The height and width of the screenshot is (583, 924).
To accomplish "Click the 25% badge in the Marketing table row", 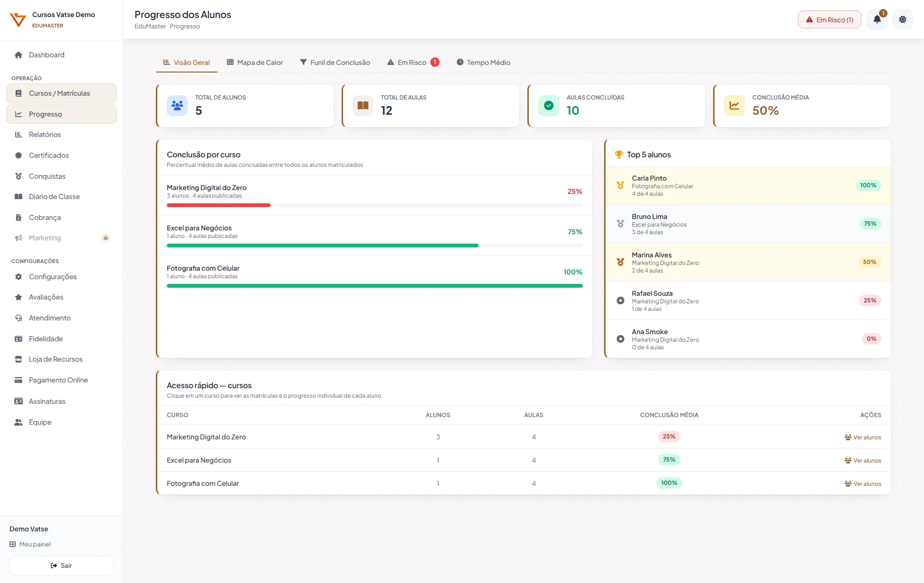I will 669,437.
